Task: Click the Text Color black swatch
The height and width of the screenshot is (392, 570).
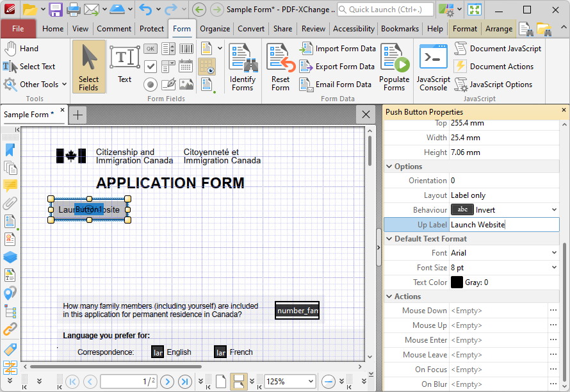Action: pyautogui.click(x=457, y=282)
